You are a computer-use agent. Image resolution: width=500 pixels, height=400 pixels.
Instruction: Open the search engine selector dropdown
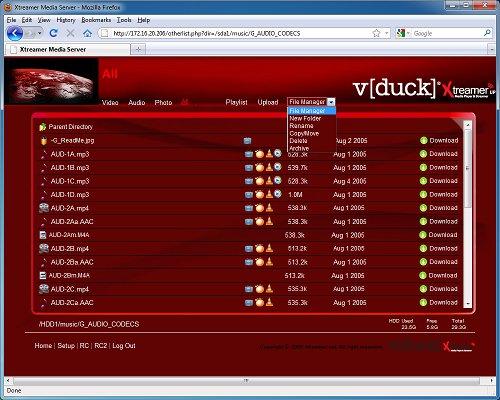coord(408,34)
